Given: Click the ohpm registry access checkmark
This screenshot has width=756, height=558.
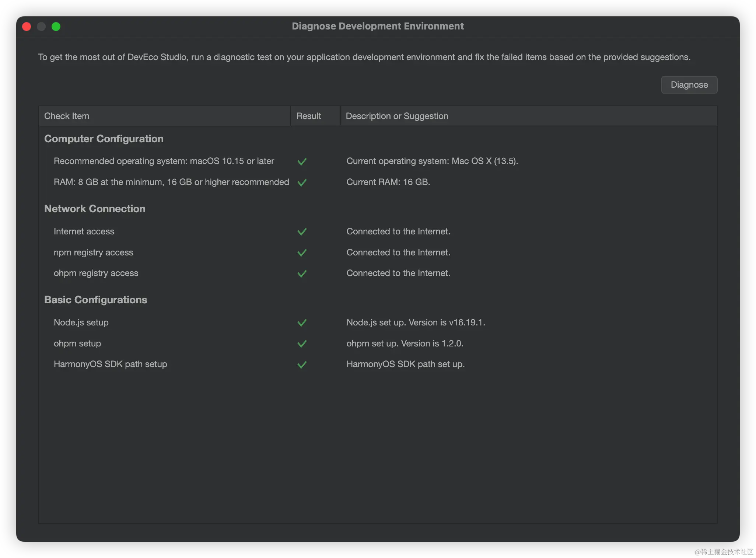Looking at the screenshot, I should [302, 273].
